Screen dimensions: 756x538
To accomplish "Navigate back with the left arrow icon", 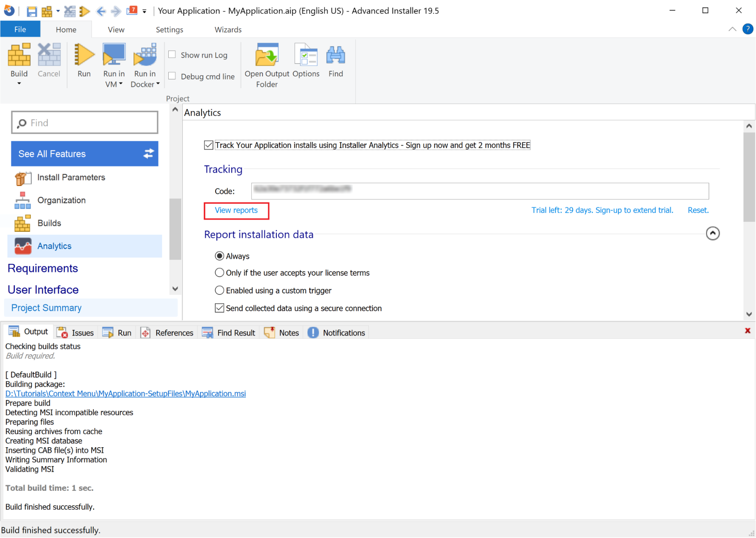I will 101,11.
